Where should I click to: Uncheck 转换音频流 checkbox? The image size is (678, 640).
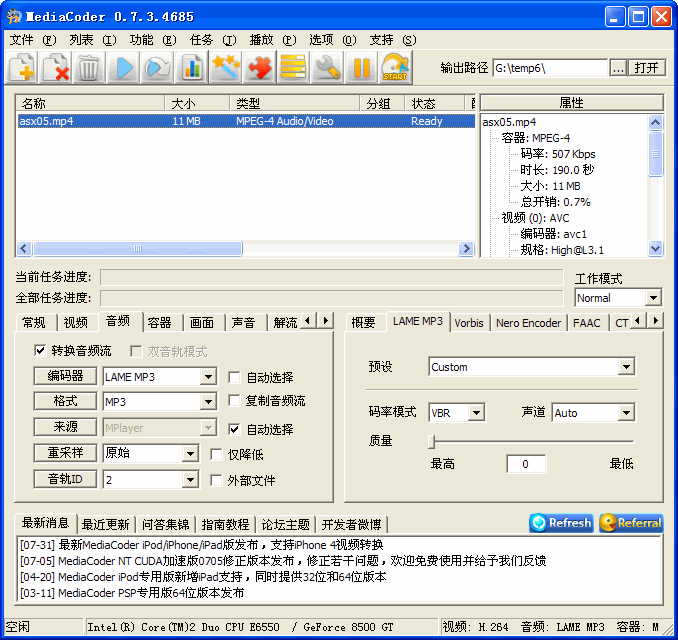[x=40, y=350]
